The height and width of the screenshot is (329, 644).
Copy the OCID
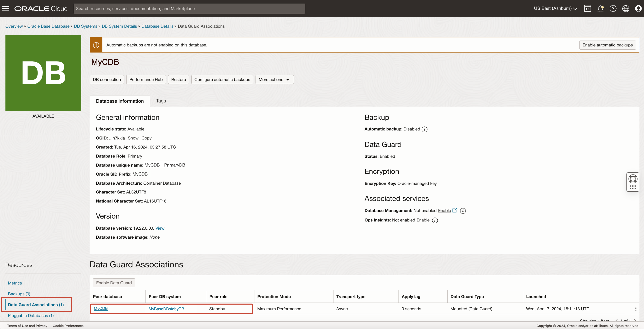point(146,138)
